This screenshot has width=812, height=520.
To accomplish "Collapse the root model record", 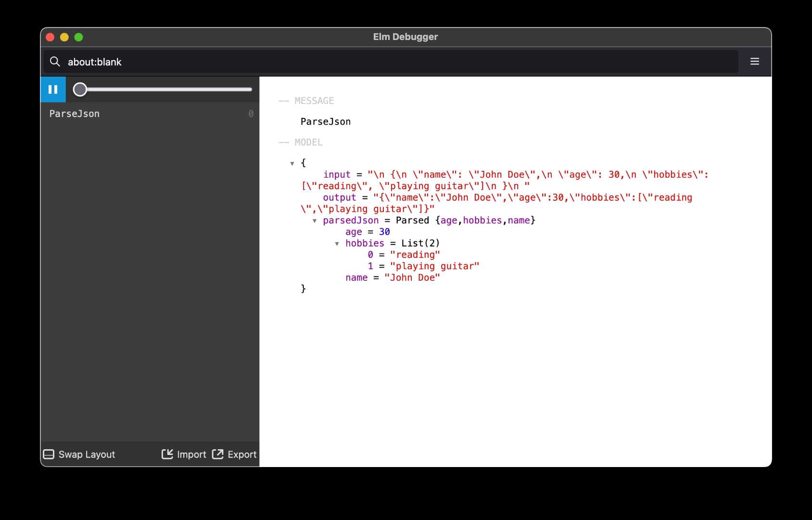I will coord(292,164).
